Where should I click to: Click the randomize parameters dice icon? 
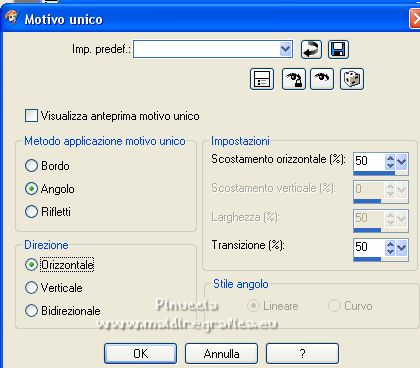[352, 79]
